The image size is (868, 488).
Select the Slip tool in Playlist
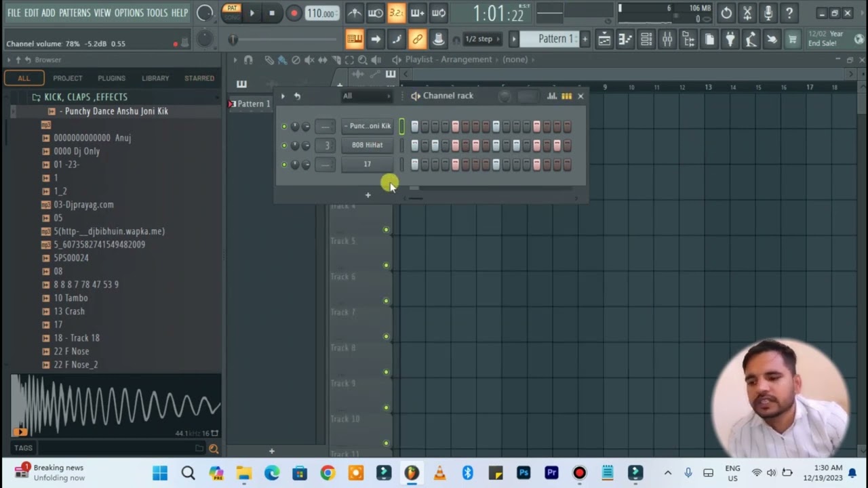pyautogui.click(x=323, y=60)
